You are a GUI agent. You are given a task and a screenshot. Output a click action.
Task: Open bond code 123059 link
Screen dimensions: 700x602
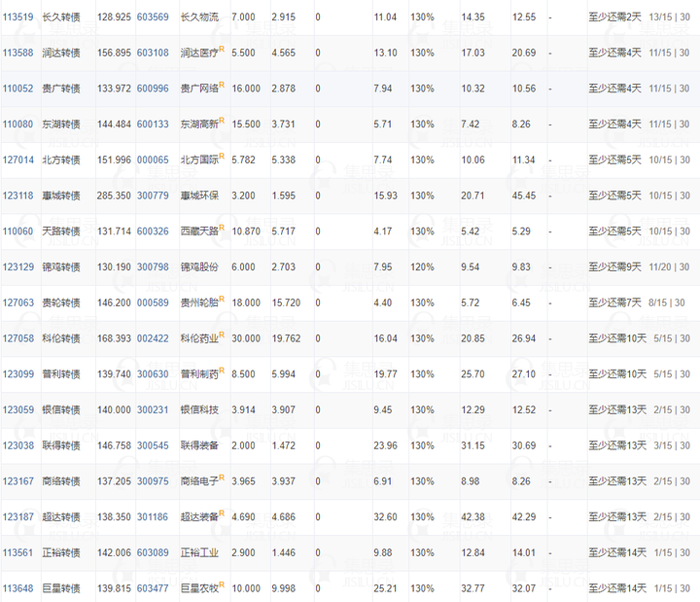click(17, 410)
